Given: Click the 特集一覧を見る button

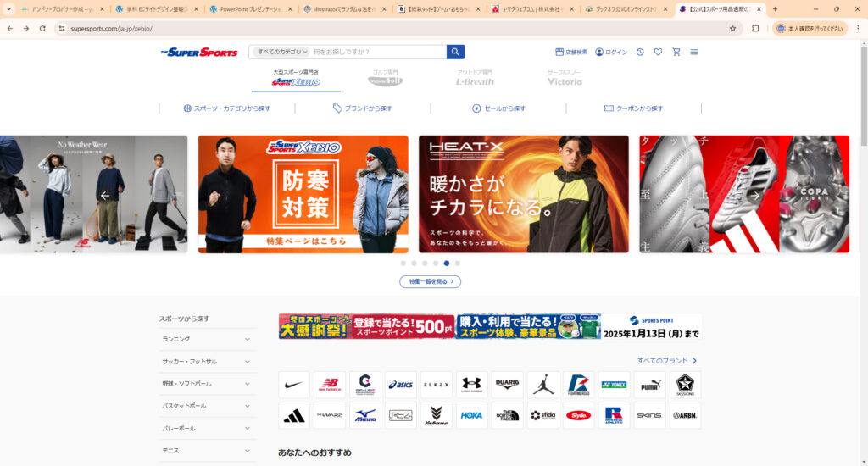Looking at the screenshot, I should click(430, 281).
